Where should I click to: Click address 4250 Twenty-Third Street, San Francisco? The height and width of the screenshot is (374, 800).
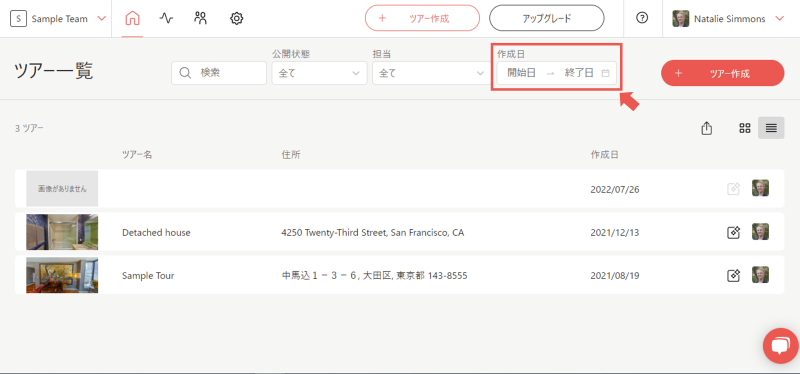tap(372, 233)
